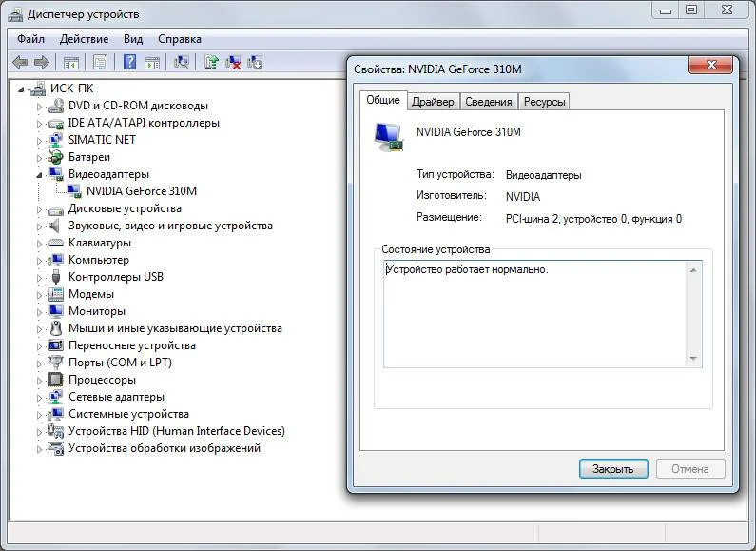Expand the Компьютер node arrow
The width and height of the screenshot is (756, 551).
39,261
